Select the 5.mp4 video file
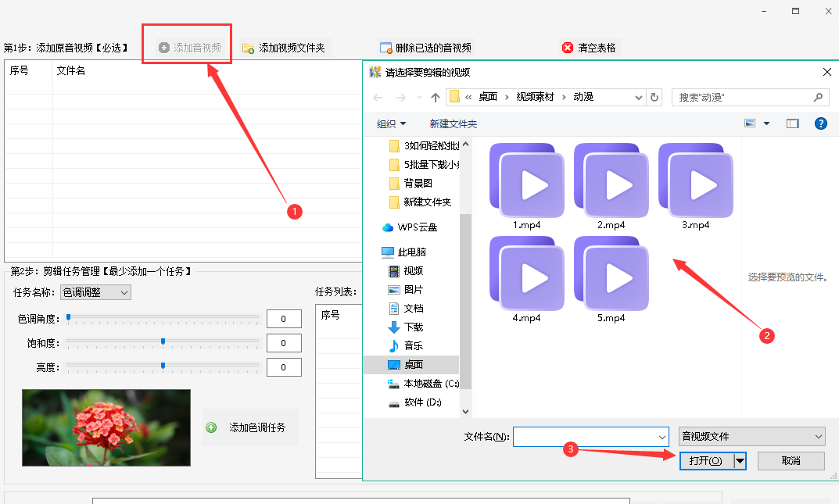The height and width of the screenshot is (504, 839). [611, 280]
